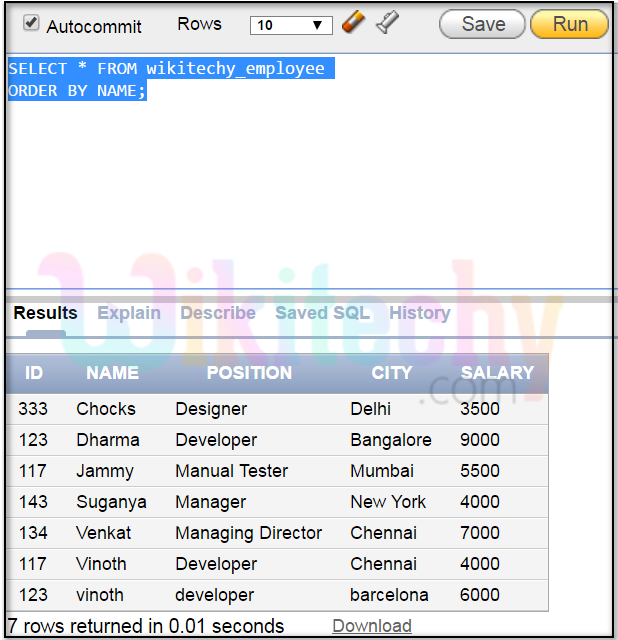The image size is (618, 640).
Task: Click the eraser icon to clear the command
Action: (353, 22)
